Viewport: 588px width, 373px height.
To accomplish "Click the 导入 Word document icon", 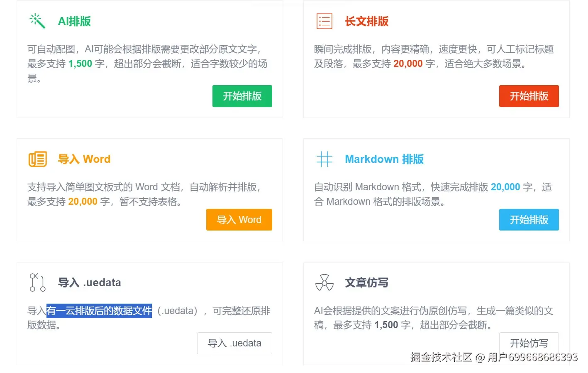I will coord(37,159).
